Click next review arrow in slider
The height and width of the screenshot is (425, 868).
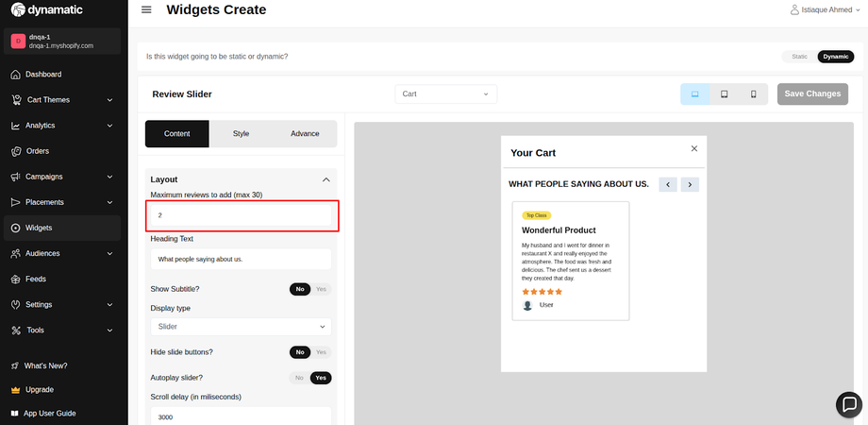[x=690, y=184]
